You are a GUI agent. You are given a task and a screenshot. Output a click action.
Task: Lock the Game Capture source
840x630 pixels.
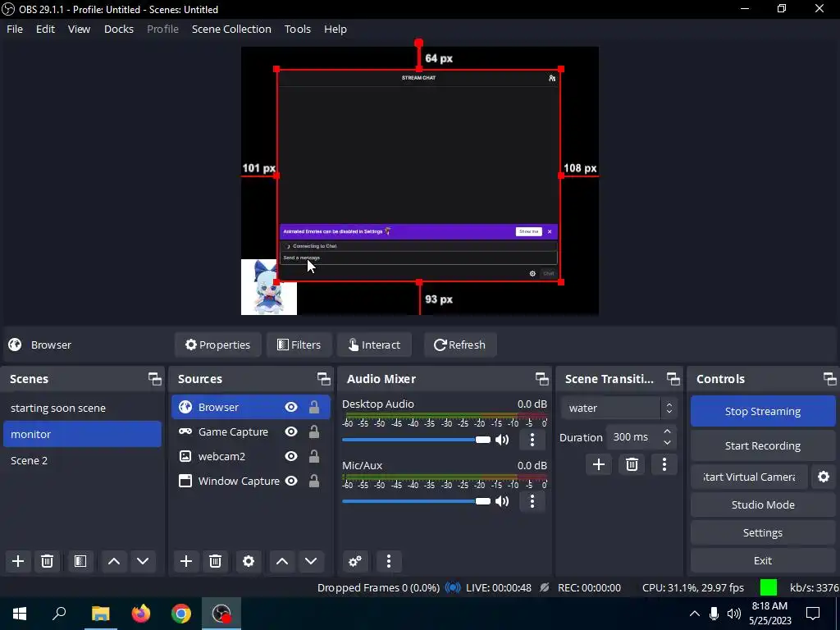pyautogui.click(x=314, y=431)
